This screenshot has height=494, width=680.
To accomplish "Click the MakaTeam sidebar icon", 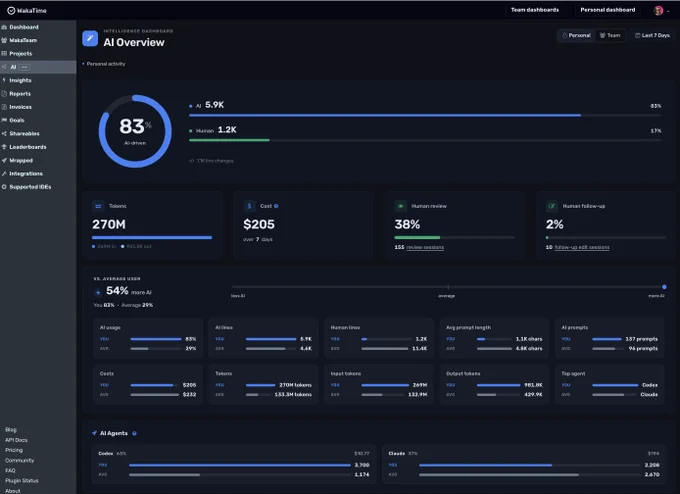I will tap(4, 40).
